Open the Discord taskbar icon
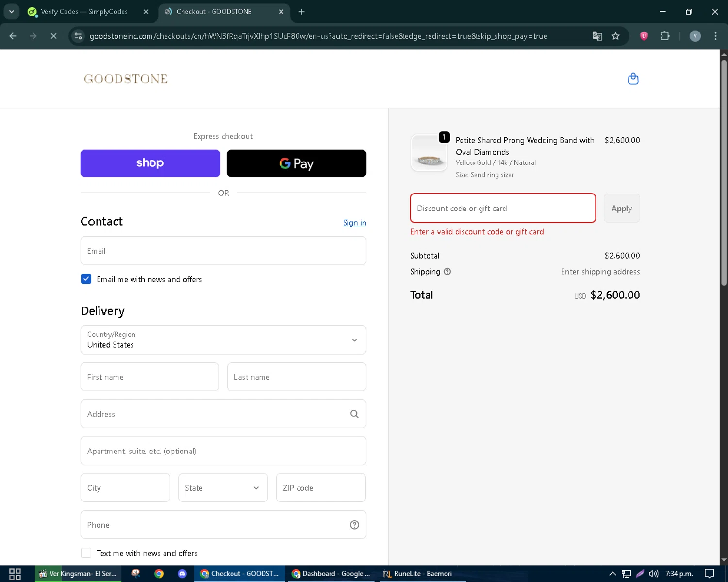Viewport: 728px width, 582px height. tap(182, 574)
